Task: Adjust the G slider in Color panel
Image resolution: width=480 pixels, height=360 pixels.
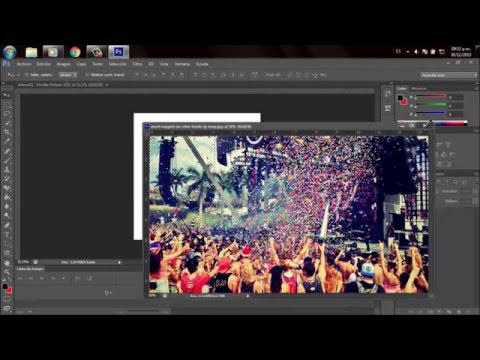Action: coord(430,106)
